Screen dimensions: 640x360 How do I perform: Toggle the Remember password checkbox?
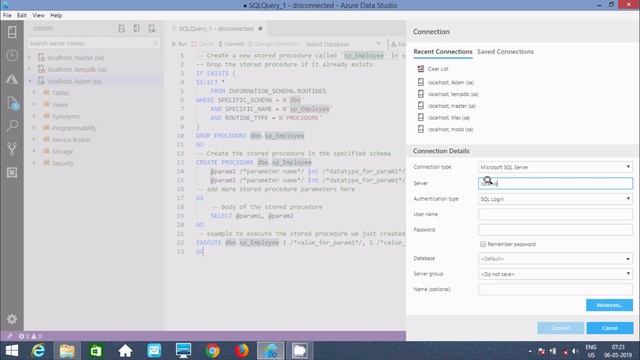(x=483, y=244)
